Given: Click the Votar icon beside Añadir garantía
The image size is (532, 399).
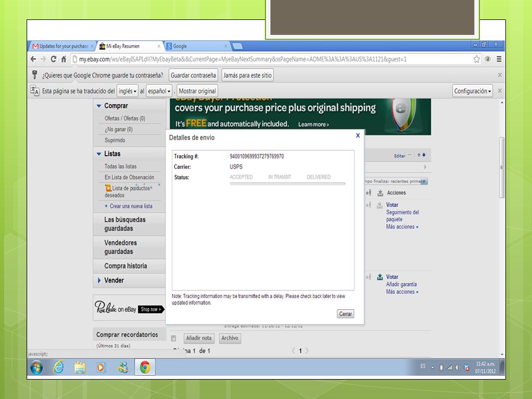Looking at the screenshot, I should point(380,277).
